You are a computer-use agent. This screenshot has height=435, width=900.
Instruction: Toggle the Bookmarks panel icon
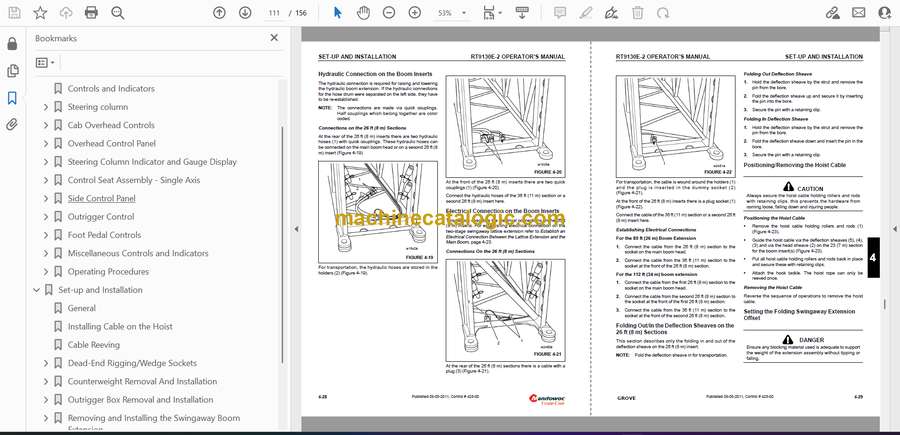click(12, 98)
